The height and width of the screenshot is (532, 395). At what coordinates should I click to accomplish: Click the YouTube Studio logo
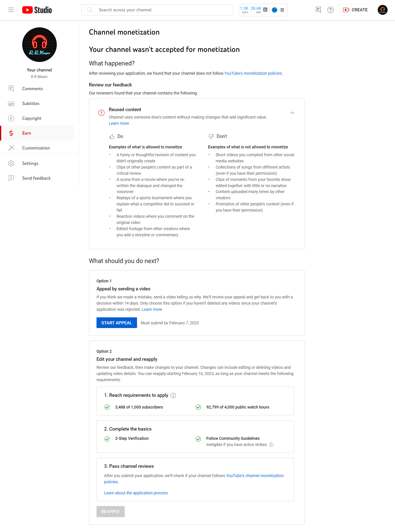37,10
